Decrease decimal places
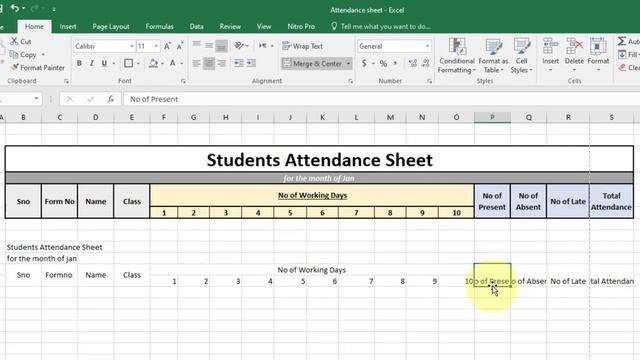 coord(426,63)
